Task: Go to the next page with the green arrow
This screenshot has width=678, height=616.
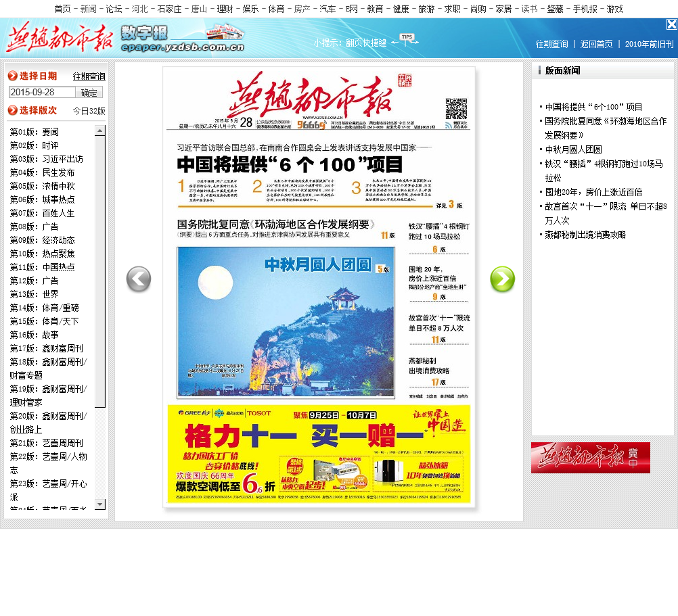Action: [503, 279]
